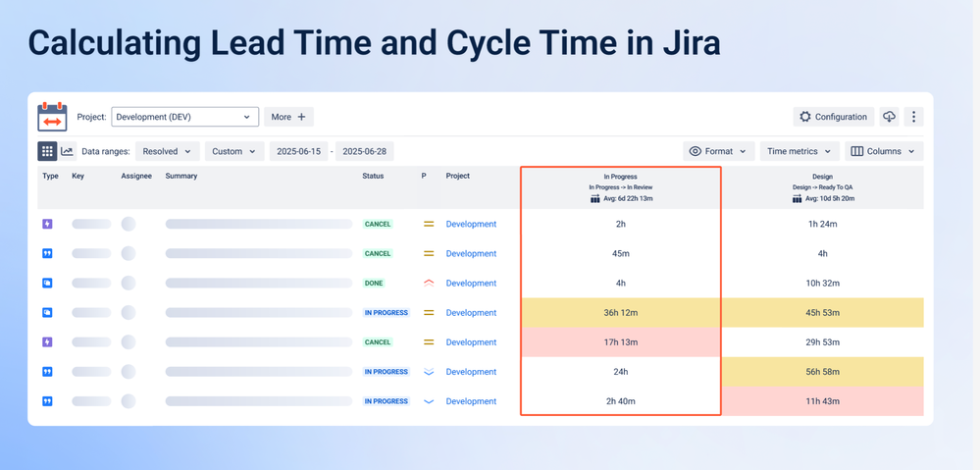
Task: Click the Design time column header
Action: [822, 187]
